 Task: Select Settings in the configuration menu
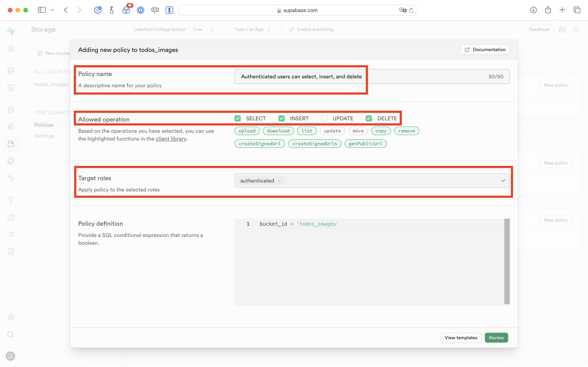point(44,136)
